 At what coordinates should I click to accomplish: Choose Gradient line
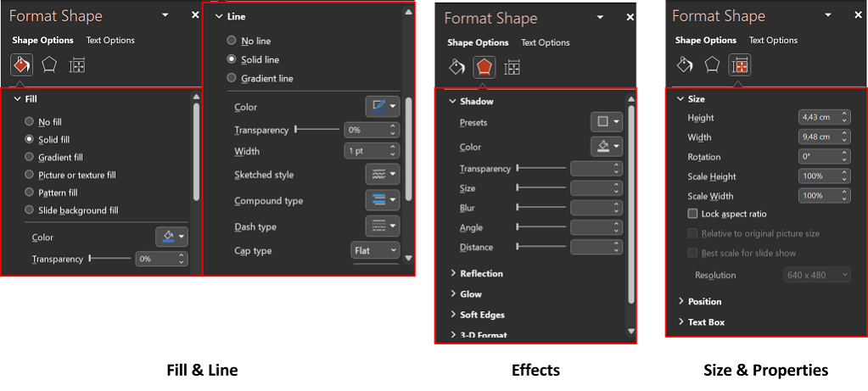click(260, 79)
